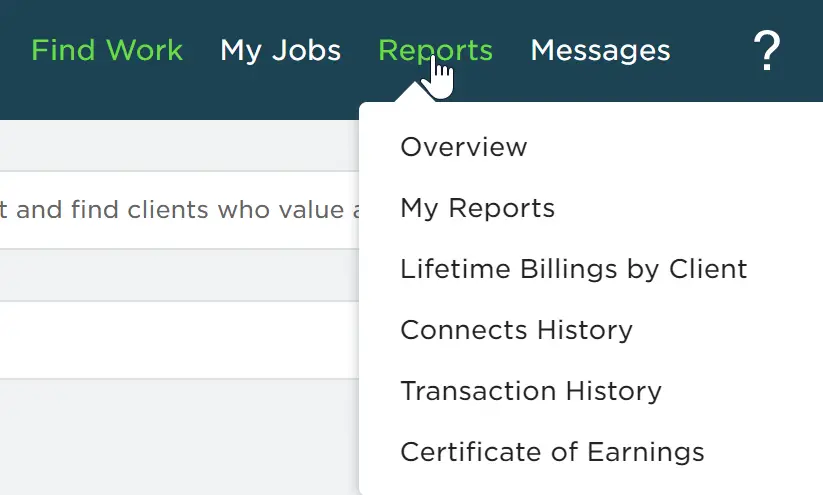
Task: Open the Find Work menu
Action: point(107,50)
